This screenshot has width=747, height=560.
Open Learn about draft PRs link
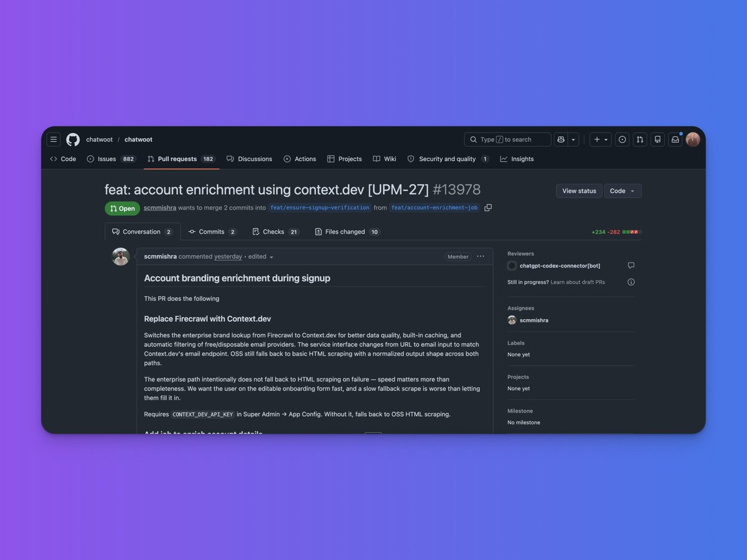tap(578, 282)
